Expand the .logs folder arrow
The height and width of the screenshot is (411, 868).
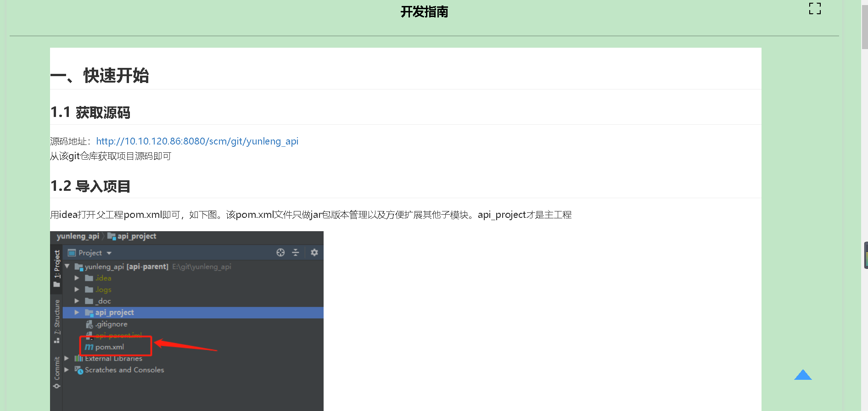[77, 289]
